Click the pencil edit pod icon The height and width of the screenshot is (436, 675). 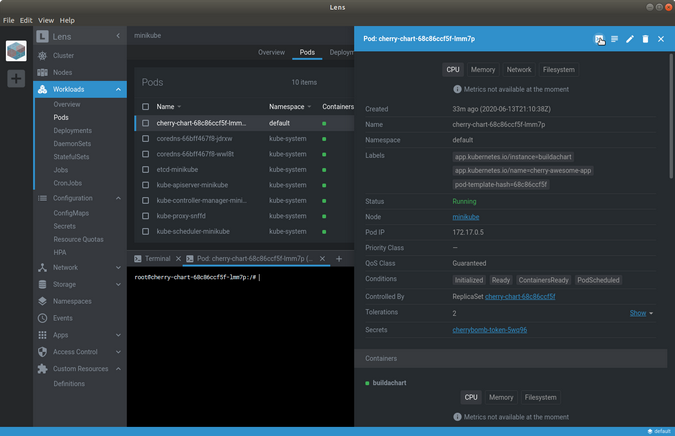(x=630, y=39)
